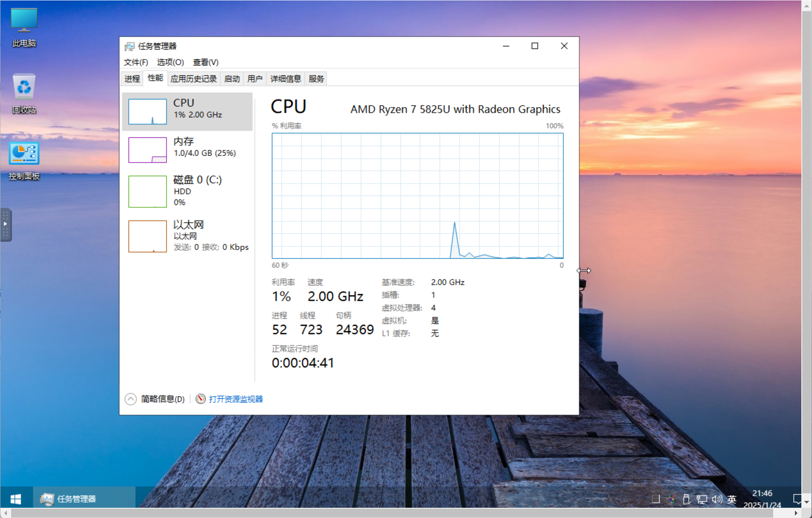Select 内存 memory thumbnail graph

(x=148, y=150)
